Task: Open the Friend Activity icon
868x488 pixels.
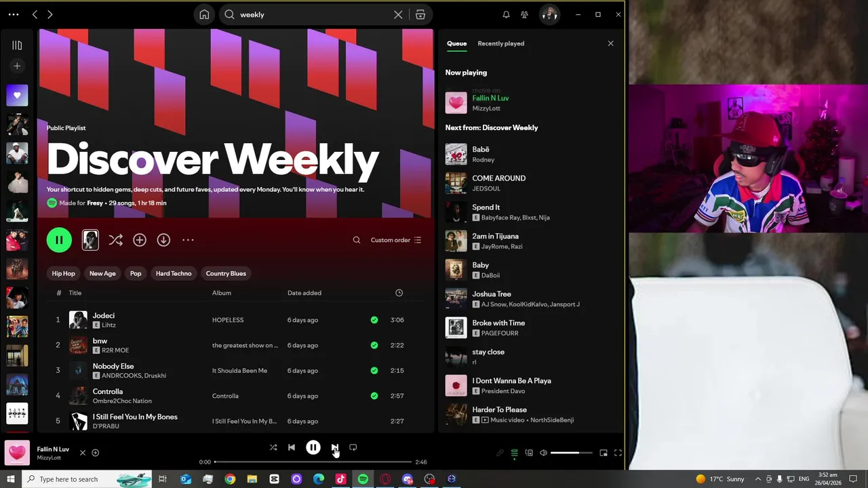Action: (x=524, y=14)
